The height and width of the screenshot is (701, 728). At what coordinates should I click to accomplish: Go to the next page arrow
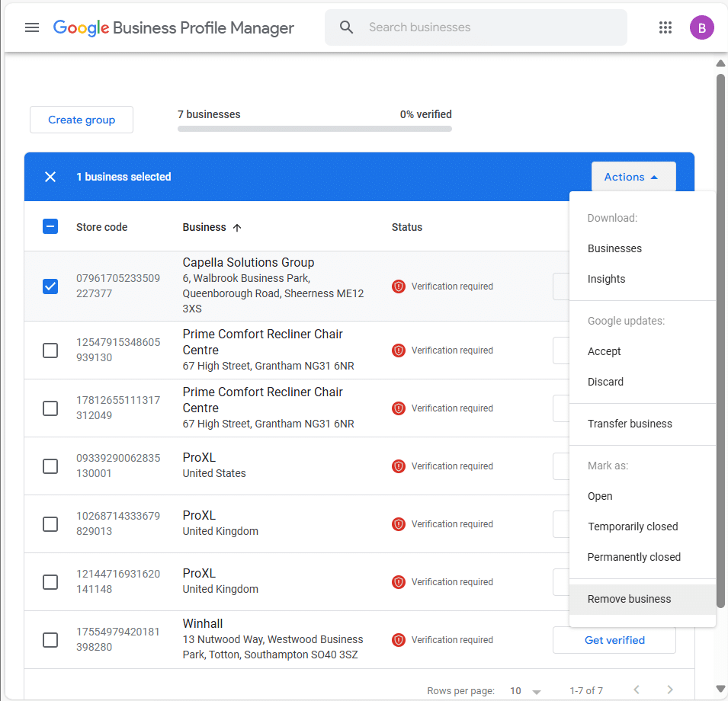670,690
